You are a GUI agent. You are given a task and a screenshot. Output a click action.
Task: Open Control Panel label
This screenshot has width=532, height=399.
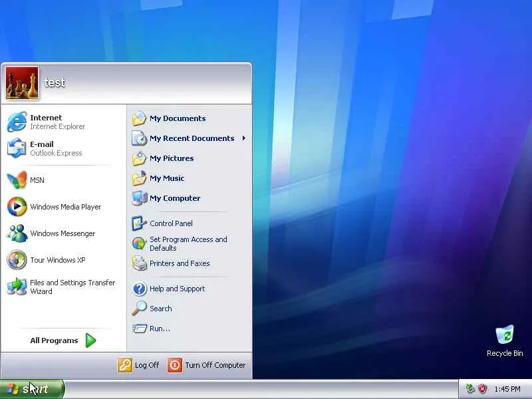tap(171, 223)
